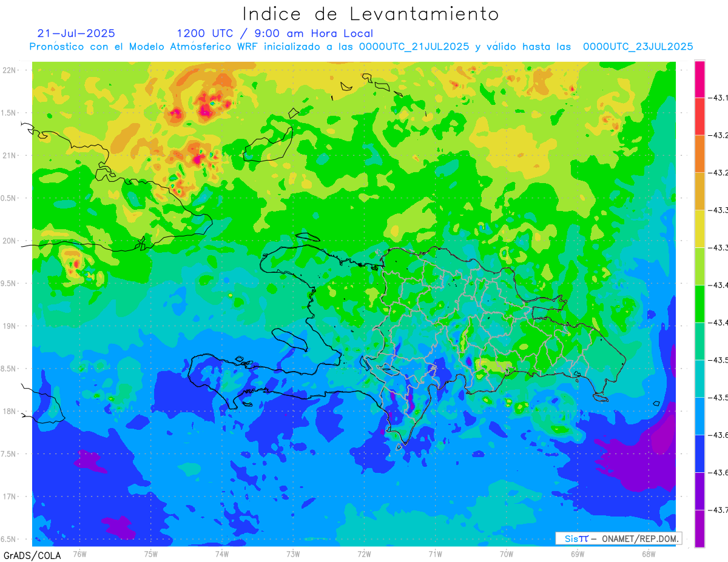Click the '-43.7' color bar value
The height and width of the screenshot is (562, 728).
(719, 510)
